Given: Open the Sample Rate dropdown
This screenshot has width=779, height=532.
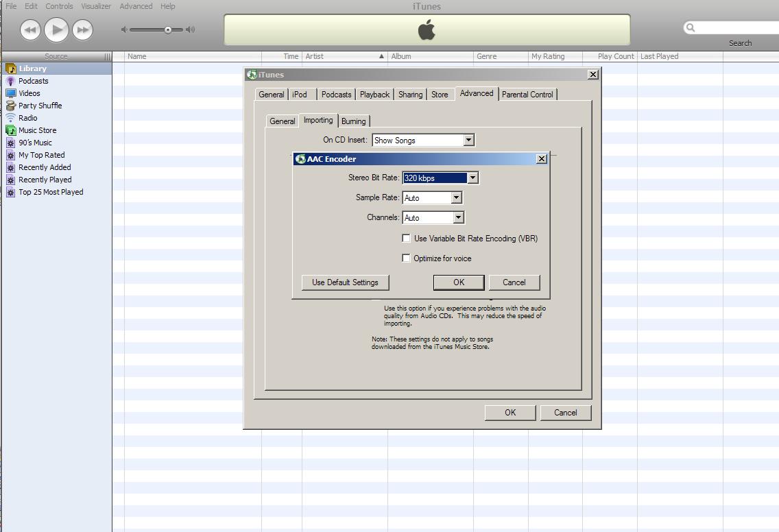Looking at the screenshot, I should 457,197.
